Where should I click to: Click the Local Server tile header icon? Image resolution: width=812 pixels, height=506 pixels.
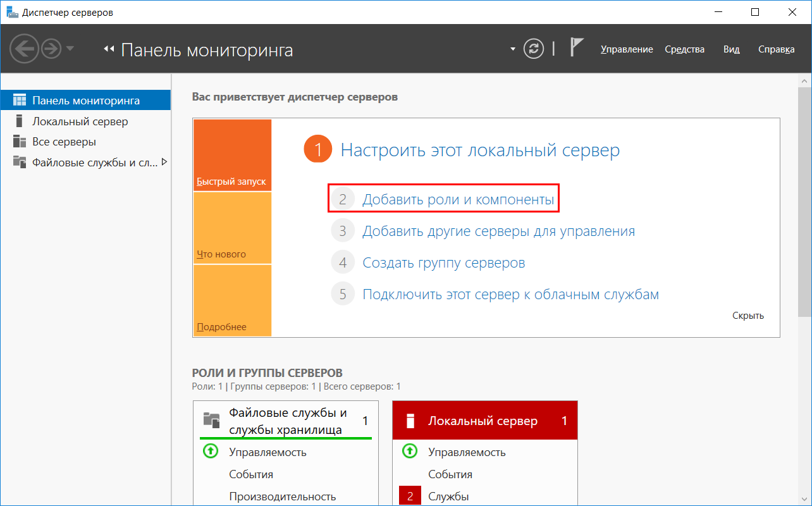[x=410, y=421]
